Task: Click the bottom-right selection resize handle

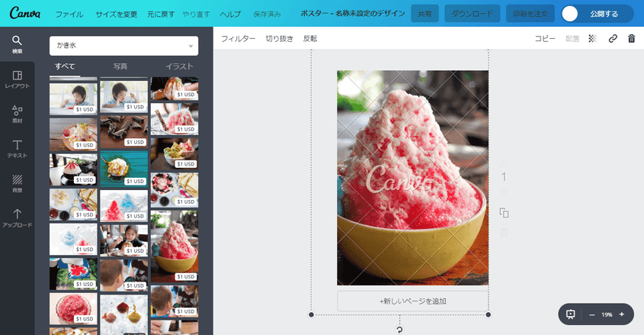Action: pyautogui.click(x=489, y=315)
